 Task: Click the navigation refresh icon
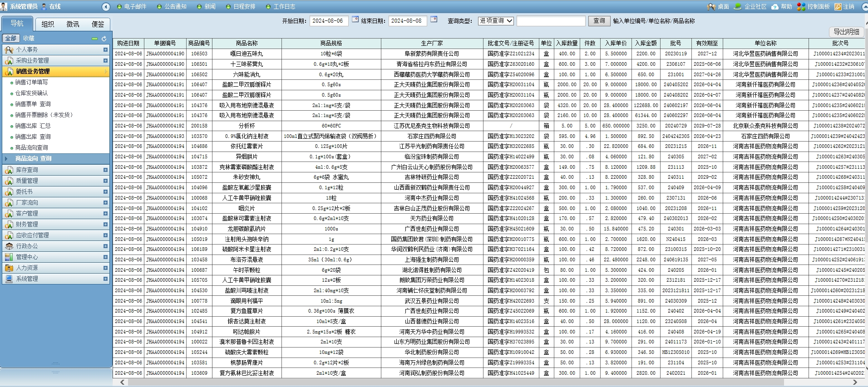click(104, 39)
